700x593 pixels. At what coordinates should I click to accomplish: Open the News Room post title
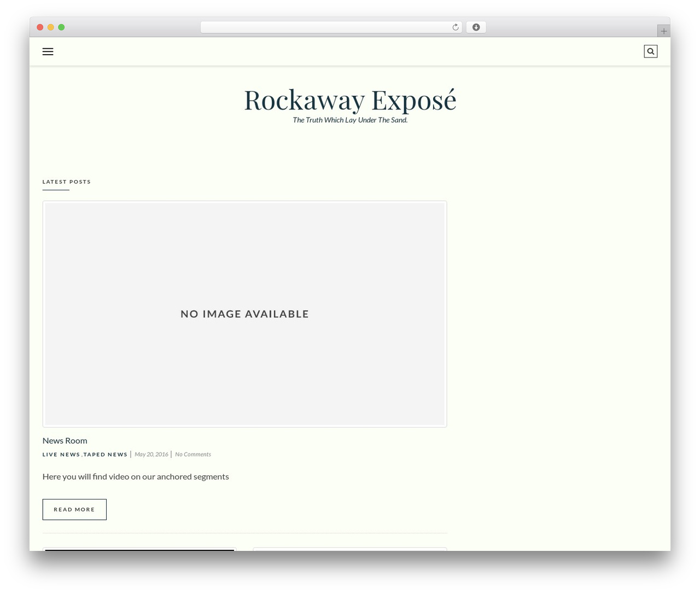[65, 440]
